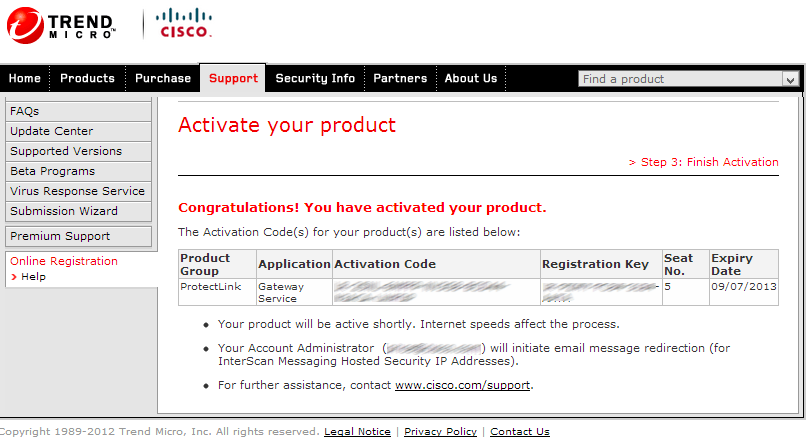Image resolution: width=808 pixels, height=442 pixels.
Task: Click the Activation Code column header
Action: click(x=436, y=264)
